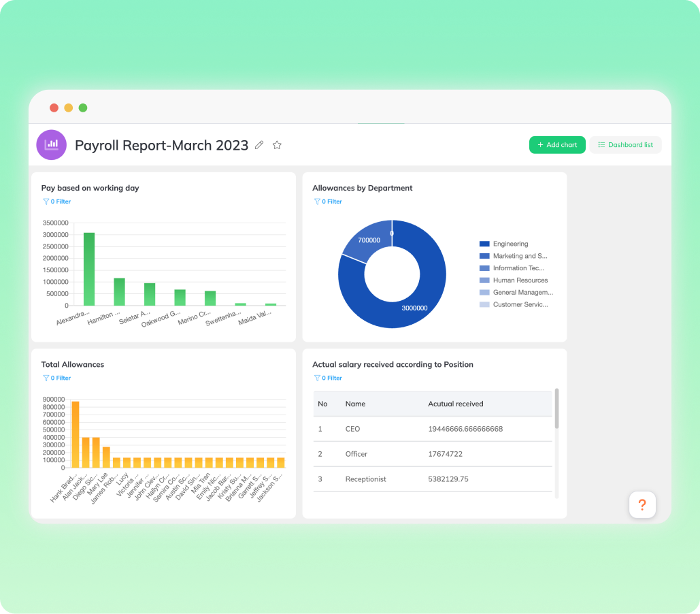Open the orange question mark help button
This screenshot has height=614, width=700.
[x=642, y=505]
